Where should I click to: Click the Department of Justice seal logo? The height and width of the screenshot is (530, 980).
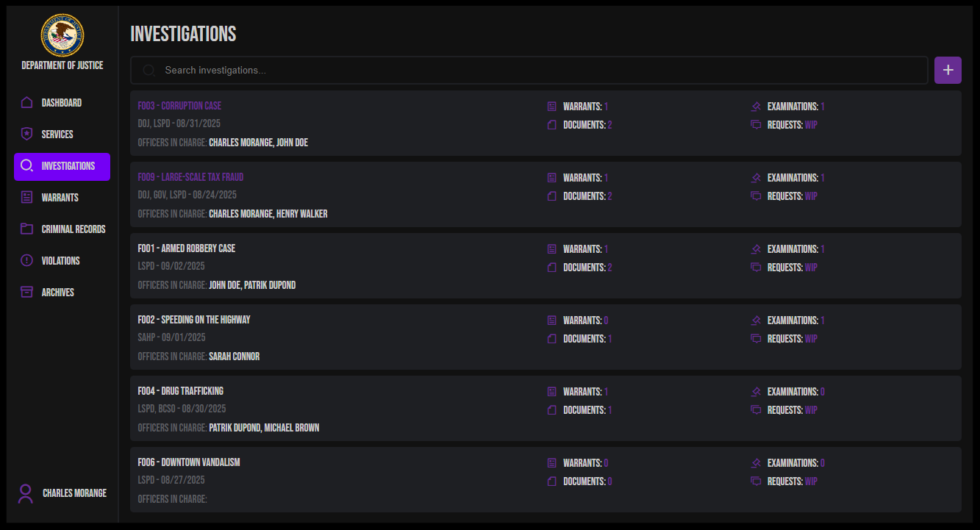(62, 35)
